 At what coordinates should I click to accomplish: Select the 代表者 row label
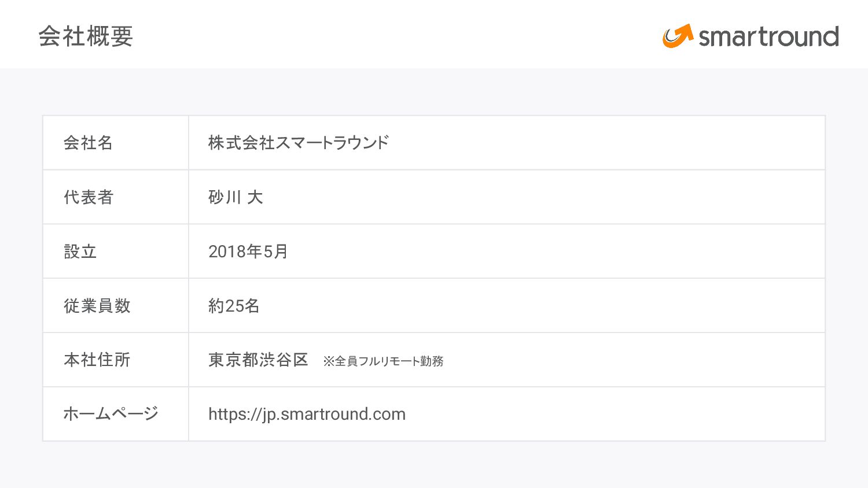(x=88, y=197)
